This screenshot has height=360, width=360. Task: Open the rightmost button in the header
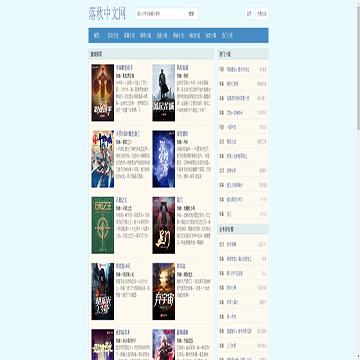click(x=262, y=14)
